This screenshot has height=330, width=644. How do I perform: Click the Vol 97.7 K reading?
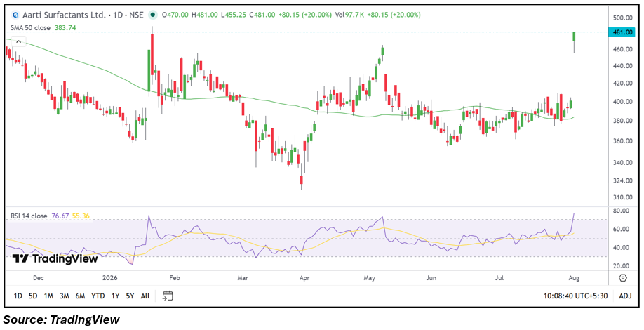[349, 15]
